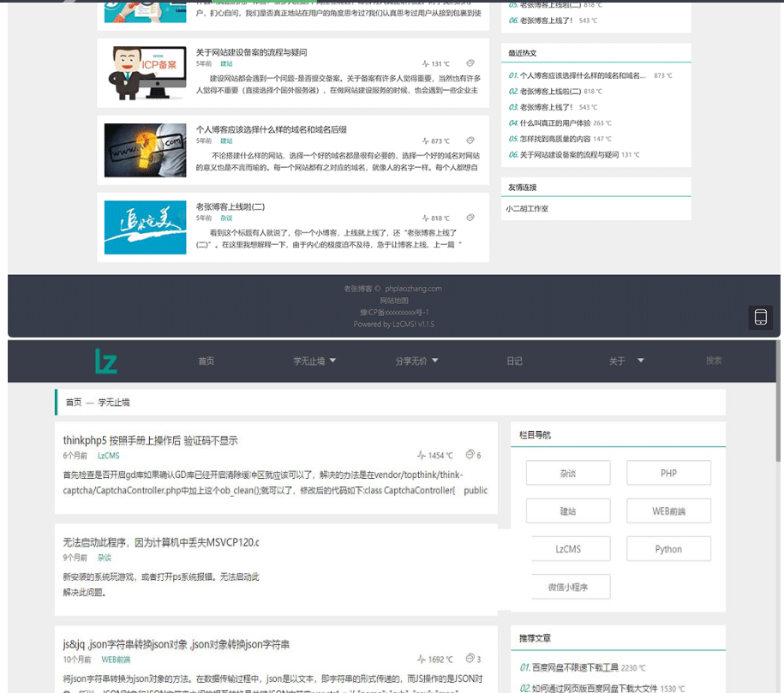
Task: Click comment icon on thinkphp5 article
Action: click(x=470, y=456)
